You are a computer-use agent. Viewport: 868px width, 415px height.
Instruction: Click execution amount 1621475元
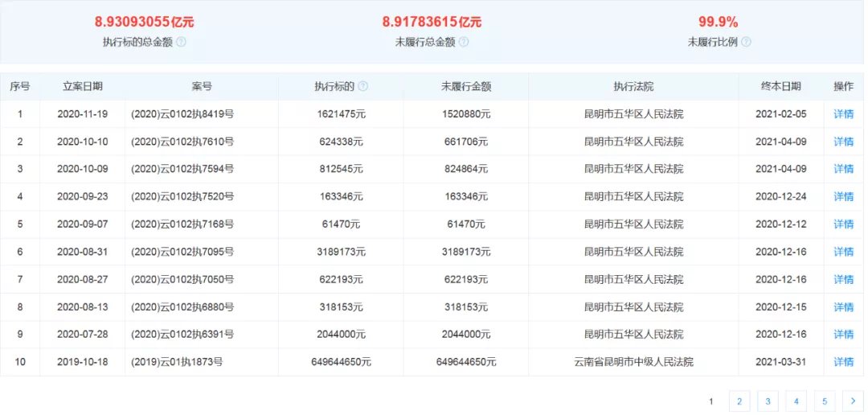(x=342, y=114)
